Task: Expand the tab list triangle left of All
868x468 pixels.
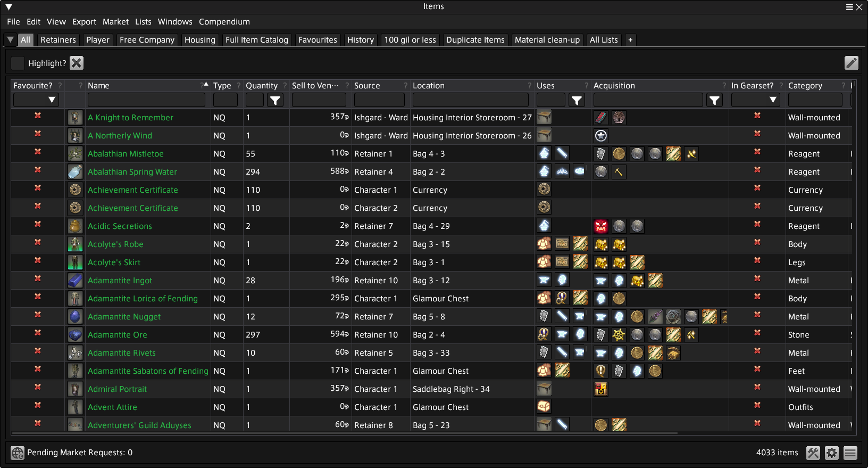Action: [x=10, y=40]
